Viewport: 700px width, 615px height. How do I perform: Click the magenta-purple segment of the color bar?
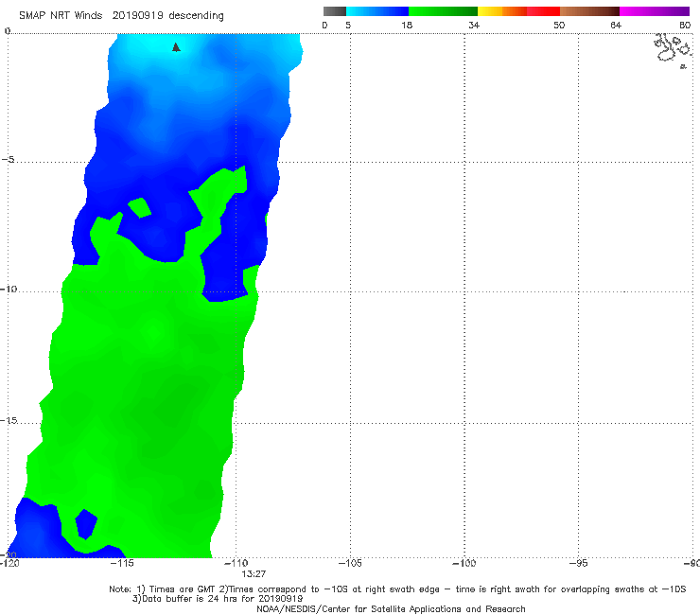[x=655, y=11]
